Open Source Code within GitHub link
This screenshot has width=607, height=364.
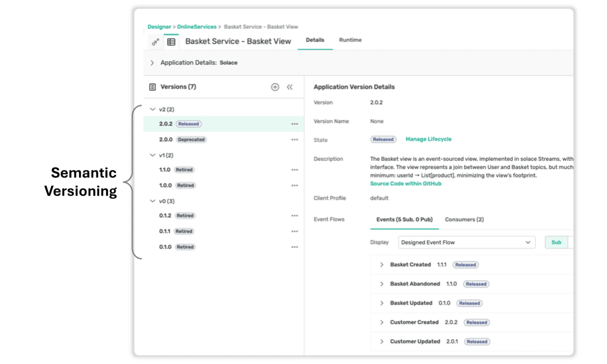[405, 184]
